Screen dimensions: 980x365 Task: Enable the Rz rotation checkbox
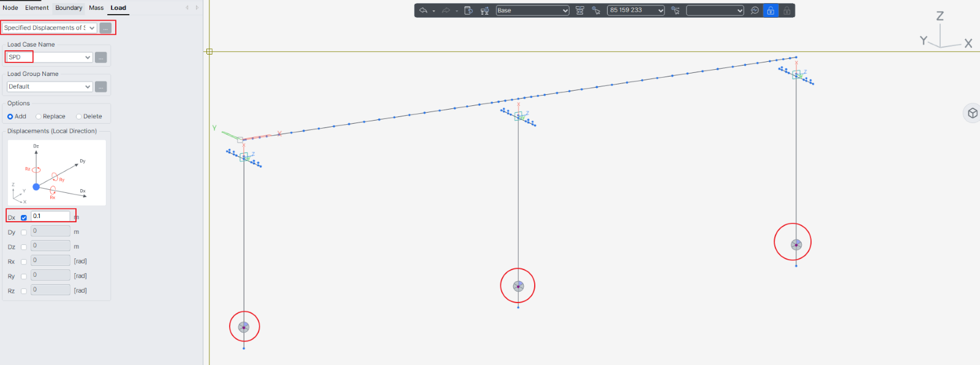(x=24, y=291)
